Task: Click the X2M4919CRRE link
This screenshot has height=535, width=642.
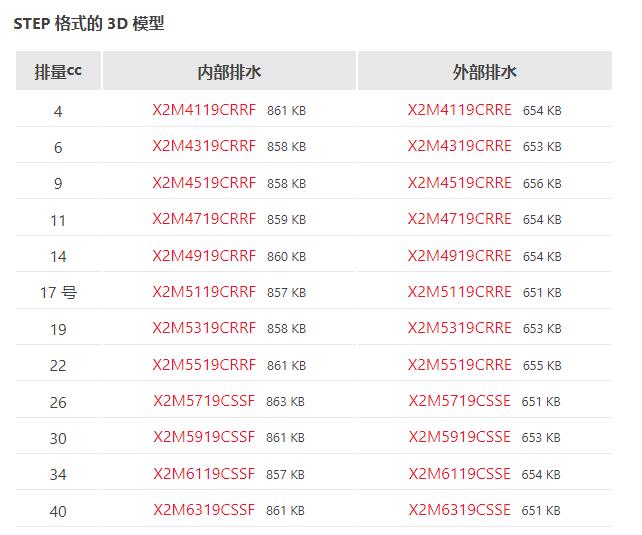Action: coord(459,256)
